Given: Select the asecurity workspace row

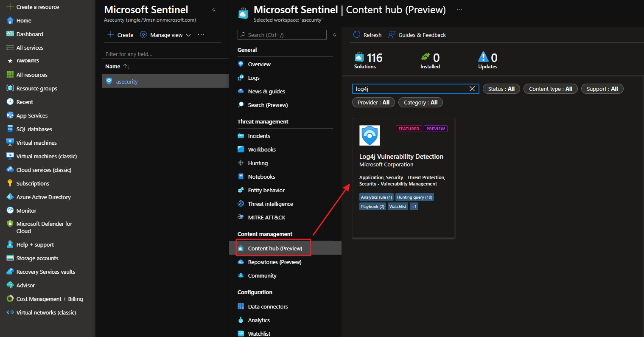Looking at the screenshot, I should click(165, 81).
